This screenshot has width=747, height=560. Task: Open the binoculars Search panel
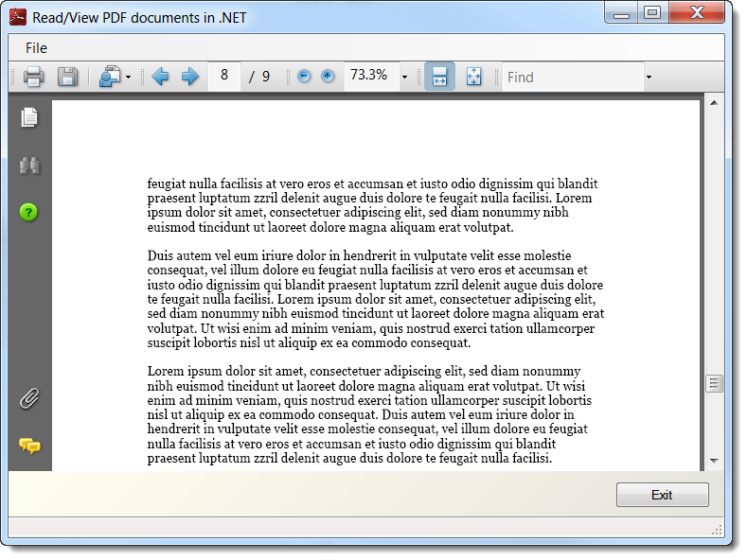[x=30, y=166]
